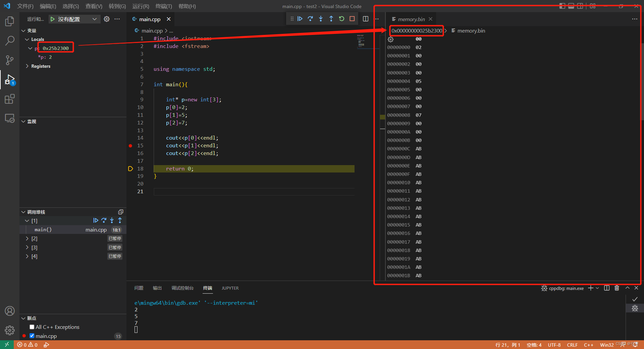Click the Stop debugging icon

(x=352, y=19)
